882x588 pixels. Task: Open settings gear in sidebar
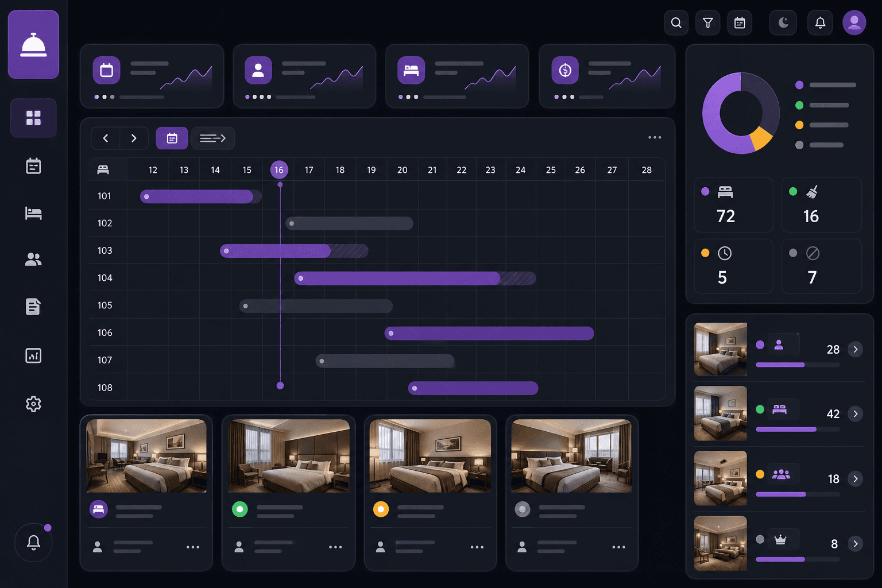pos(33,404)
